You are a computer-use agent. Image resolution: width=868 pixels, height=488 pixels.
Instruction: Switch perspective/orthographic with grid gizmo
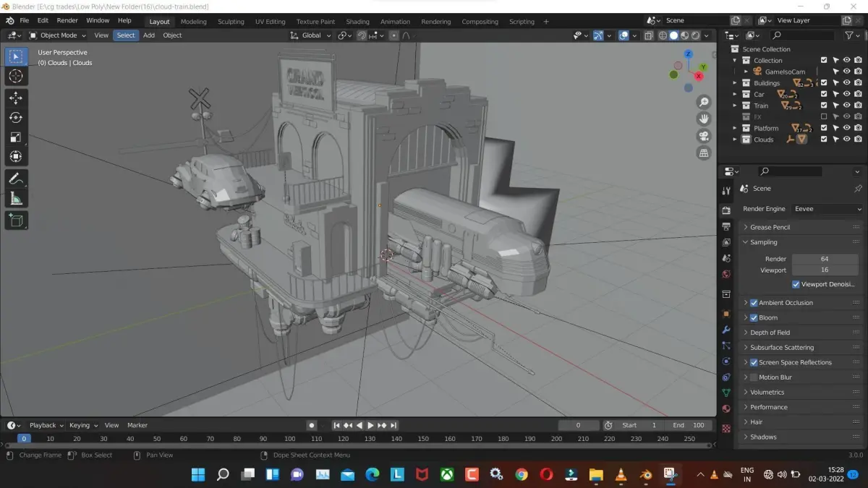point(703,153)
